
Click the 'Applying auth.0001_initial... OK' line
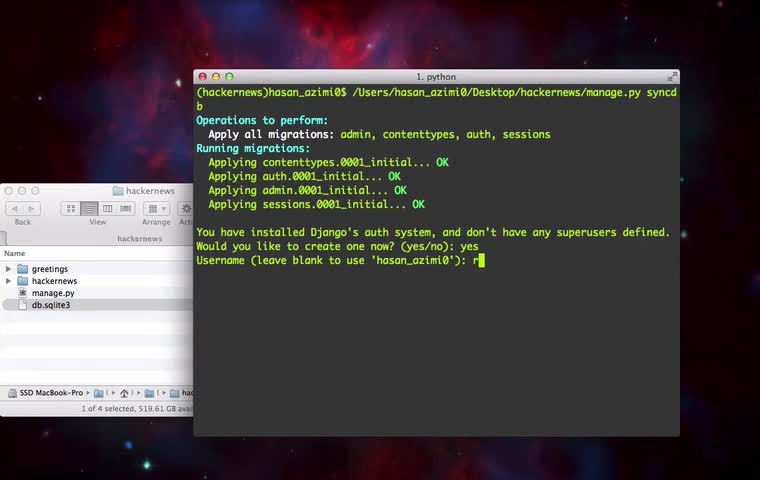click(x=304, y=176)
